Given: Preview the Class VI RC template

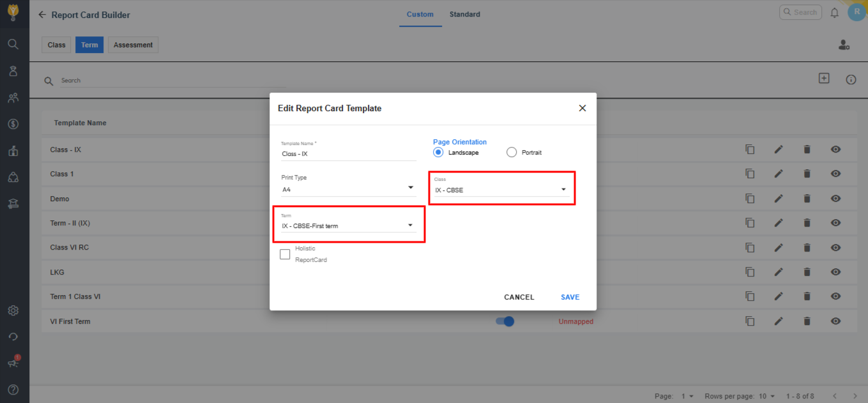Looking at the screenshot, I should click(835, 248).
